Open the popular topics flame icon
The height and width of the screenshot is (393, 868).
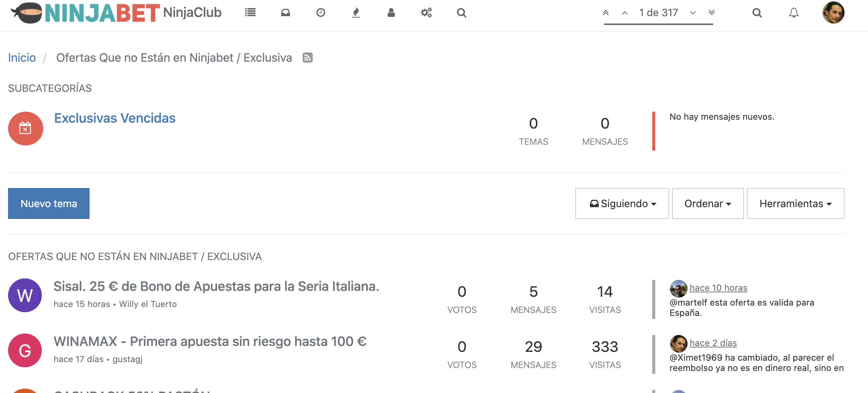(x=356, y=13)
